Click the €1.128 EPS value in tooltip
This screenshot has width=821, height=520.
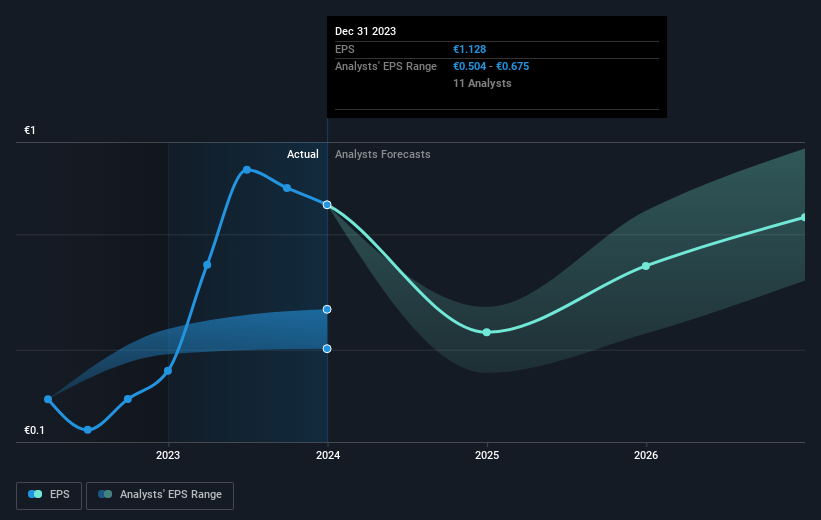coord(470,49)
